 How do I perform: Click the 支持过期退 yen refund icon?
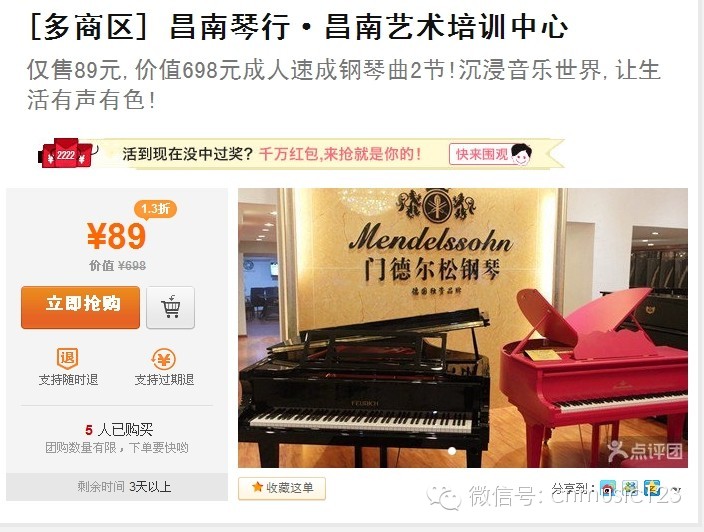click(x=163, y=359)
